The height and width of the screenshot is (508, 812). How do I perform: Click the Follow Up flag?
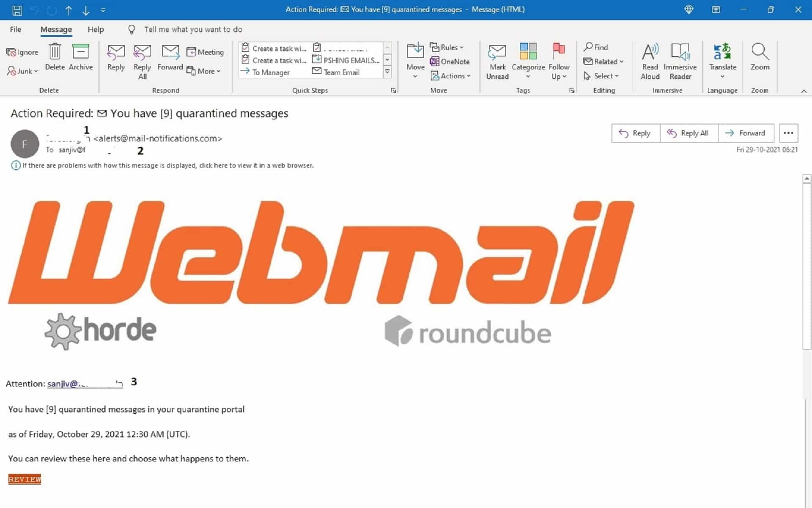pyautogui.click(x=559, y=62)
